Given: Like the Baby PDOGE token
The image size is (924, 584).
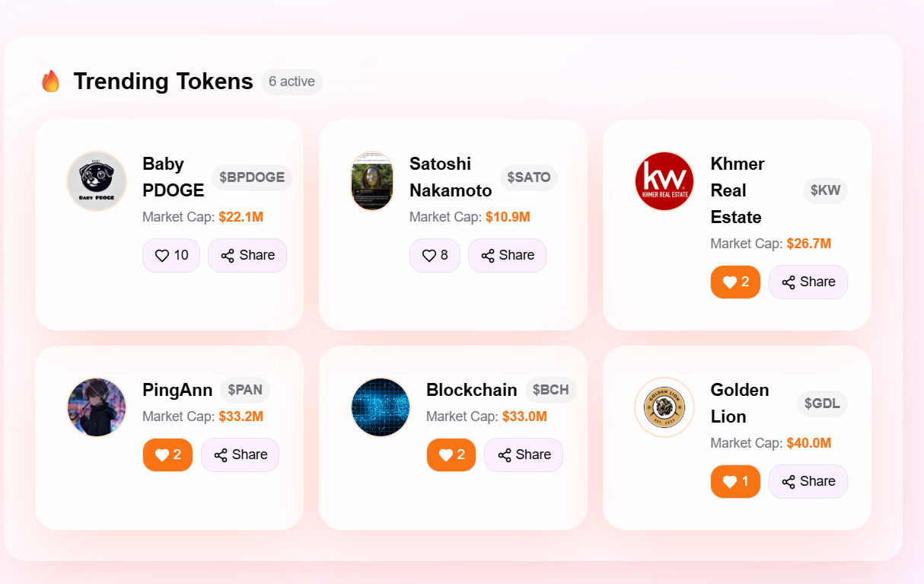Looking at the screenshot, I should pyautogui.click(x=171, y=255).
